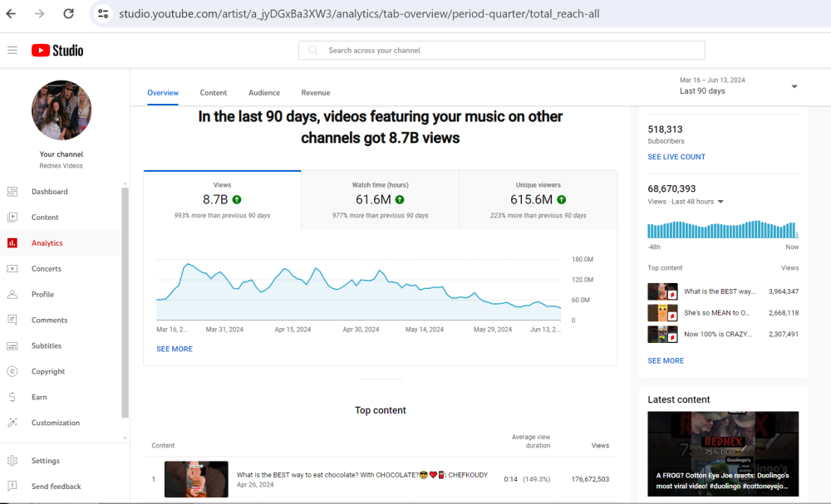
Task: Click thumbnail of 'What is the BEST way...' realtime item
Action: [662, 291]
